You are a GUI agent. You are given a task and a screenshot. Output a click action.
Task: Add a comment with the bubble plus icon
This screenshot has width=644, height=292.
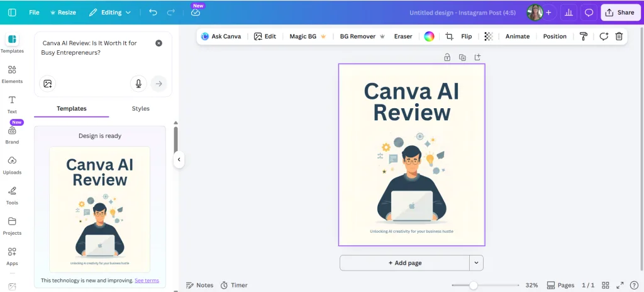(603, 36)
